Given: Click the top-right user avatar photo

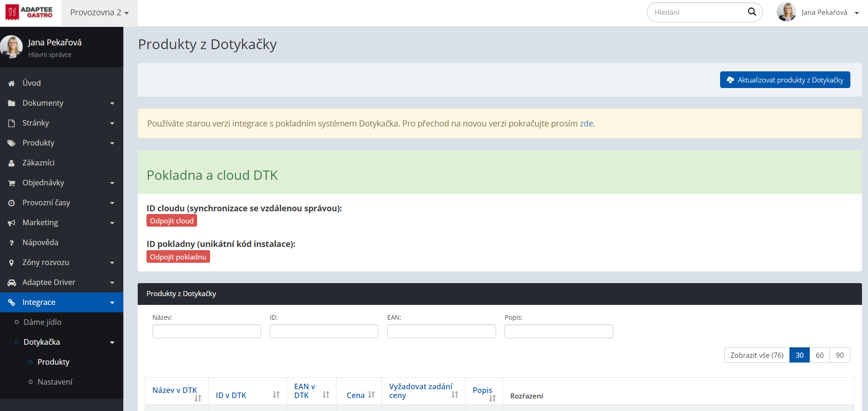Looking at the screenshot, I should pos(786,12).
